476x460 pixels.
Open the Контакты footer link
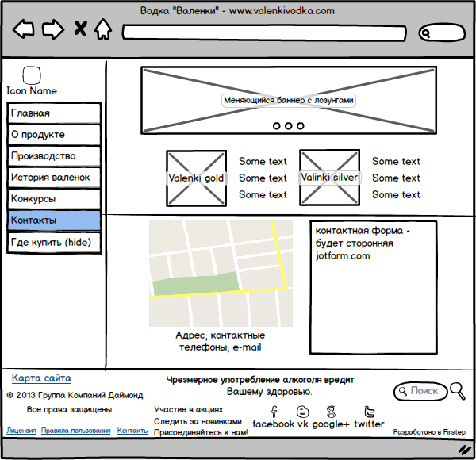pos(133,431)
